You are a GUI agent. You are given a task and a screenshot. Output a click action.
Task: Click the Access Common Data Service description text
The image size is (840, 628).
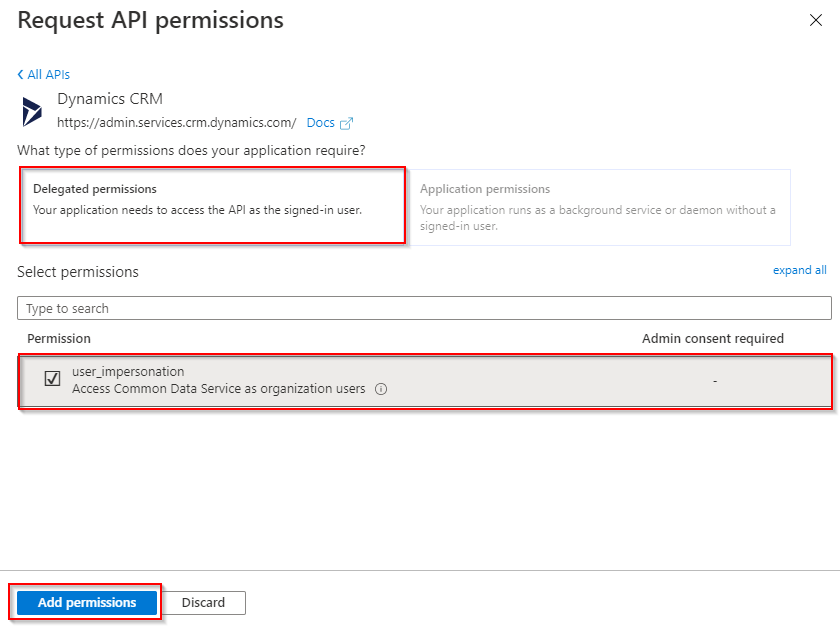219,389
